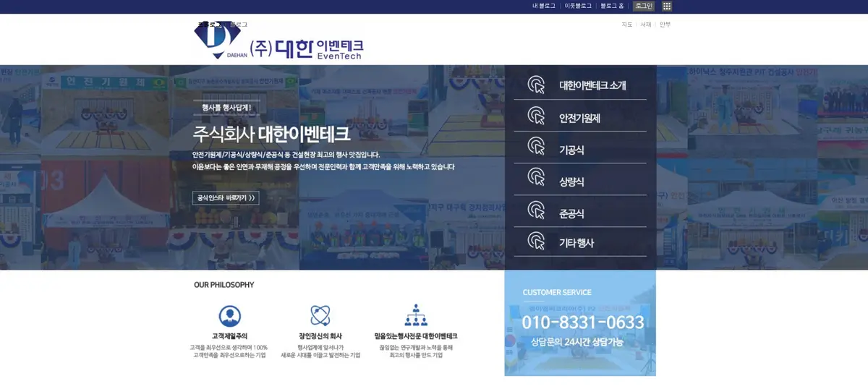The width and height of the screenshot is (868, 389).
Task: Open the 이웃블로그 link
Action: click(x=578, y=6)
